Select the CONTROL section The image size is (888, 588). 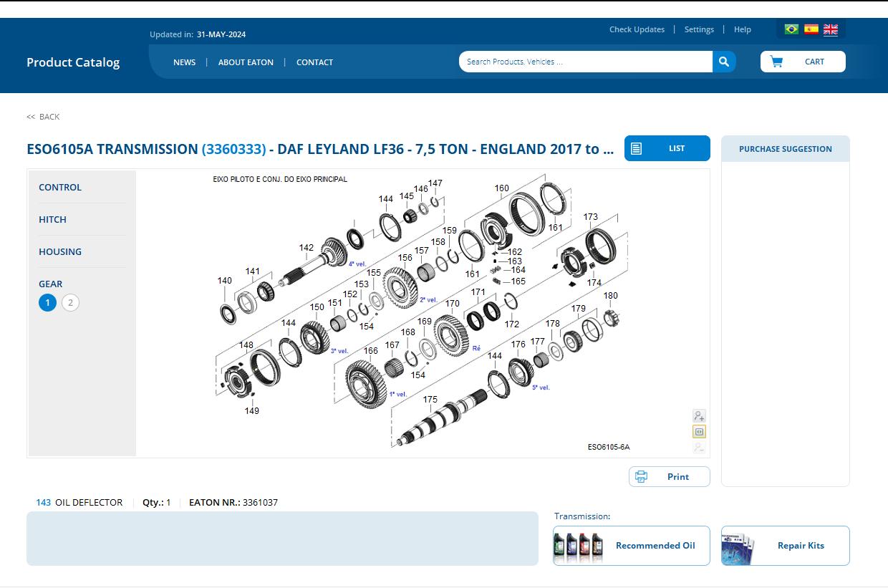60,187
